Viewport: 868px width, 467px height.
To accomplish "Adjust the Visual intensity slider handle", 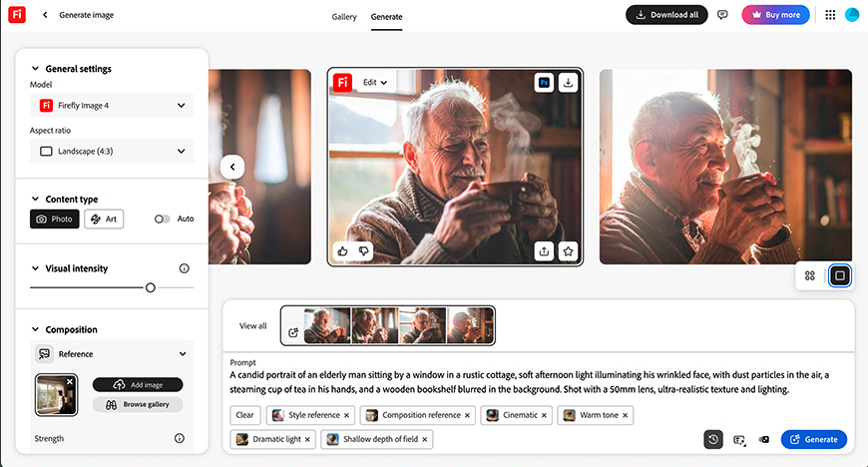I will 150,287.
